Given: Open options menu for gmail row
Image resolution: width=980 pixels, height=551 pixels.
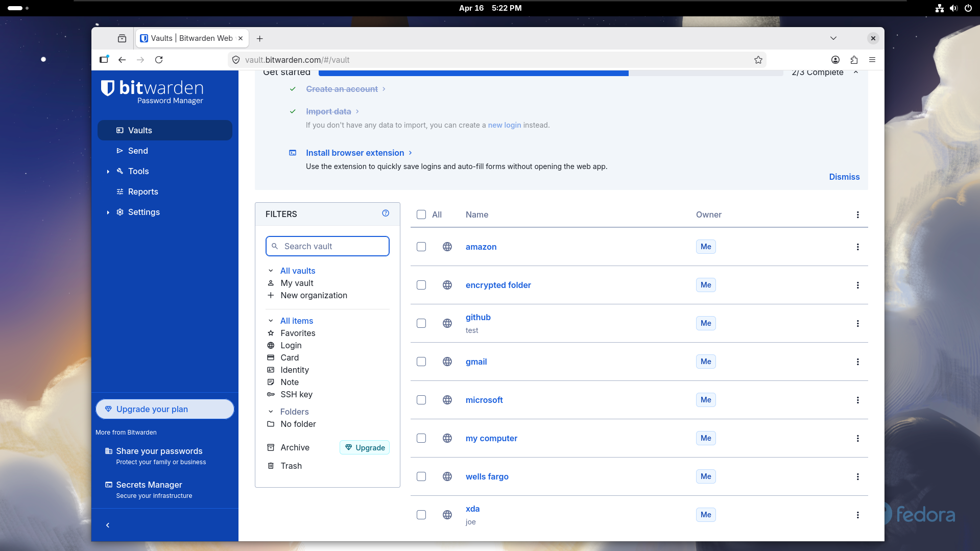Looking at the screenshot, I should [857, 362].
